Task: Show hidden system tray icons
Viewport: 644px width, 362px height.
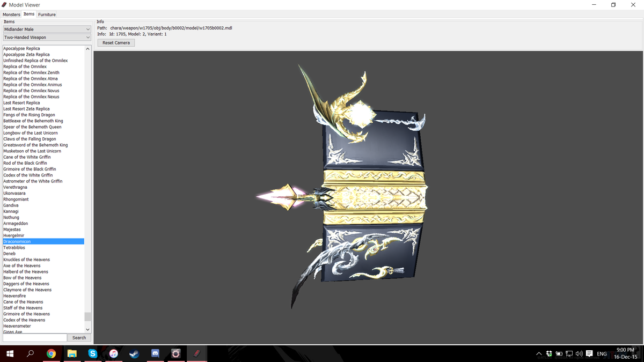Action: 538,354
